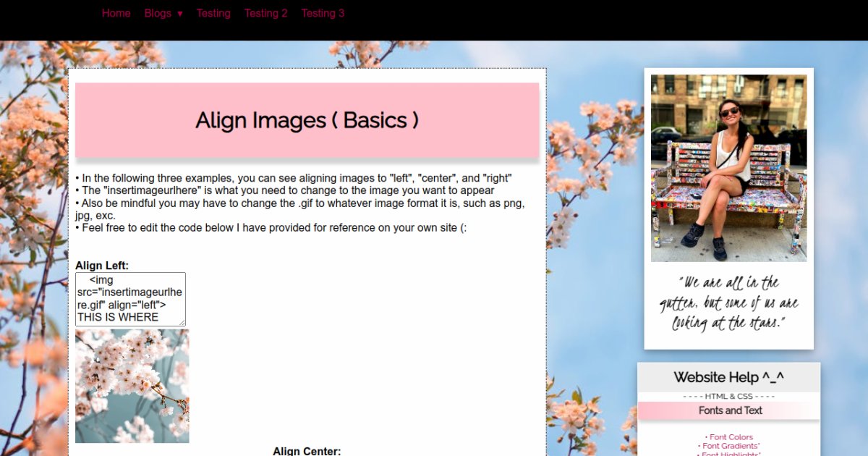Click the Align Left heading label
Image resolution: width=868 pixels, height=456 pixels.
102,266
